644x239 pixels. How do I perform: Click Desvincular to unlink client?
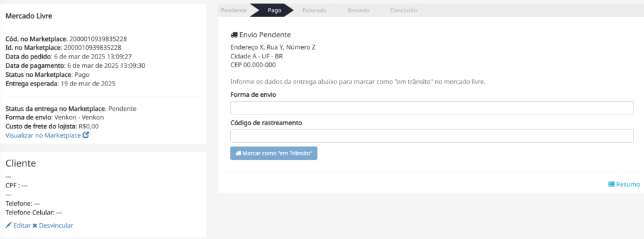(56, 225)
